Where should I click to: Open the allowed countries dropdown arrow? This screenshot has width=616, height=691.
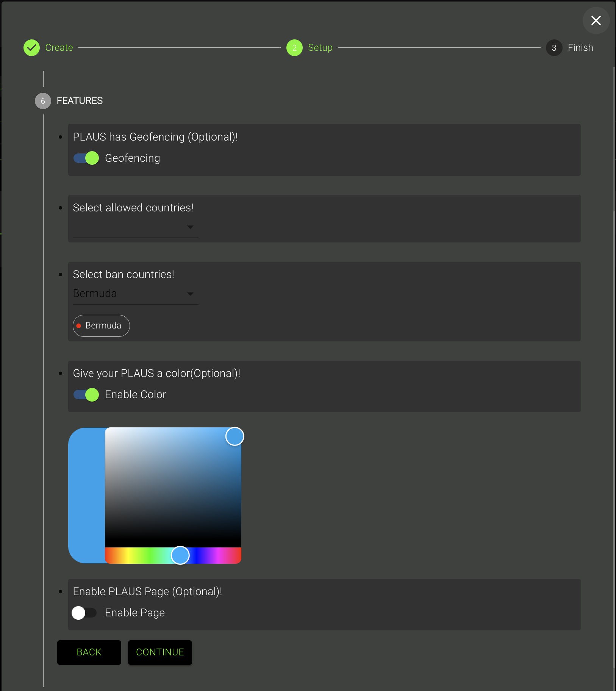pos(190,227)
